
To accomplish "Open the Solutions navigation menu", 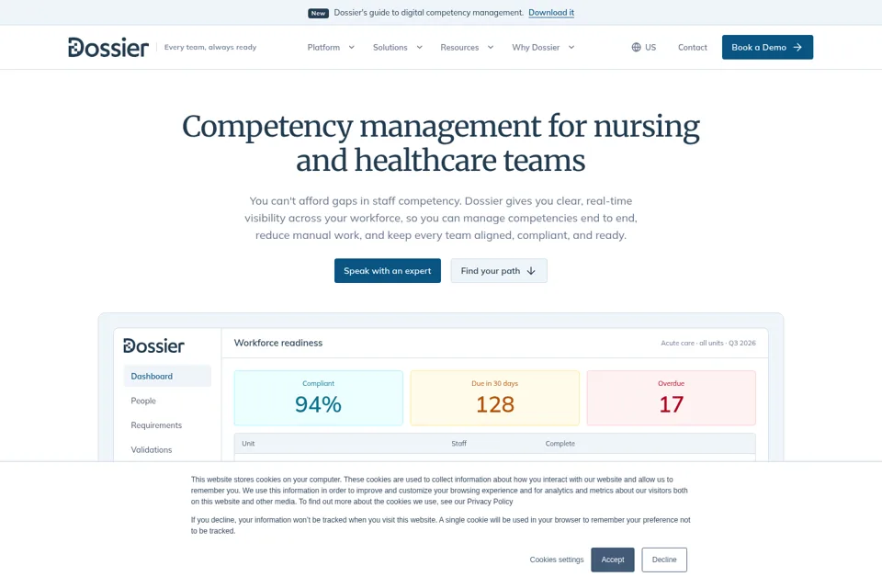I will click(x=398, y=47).
